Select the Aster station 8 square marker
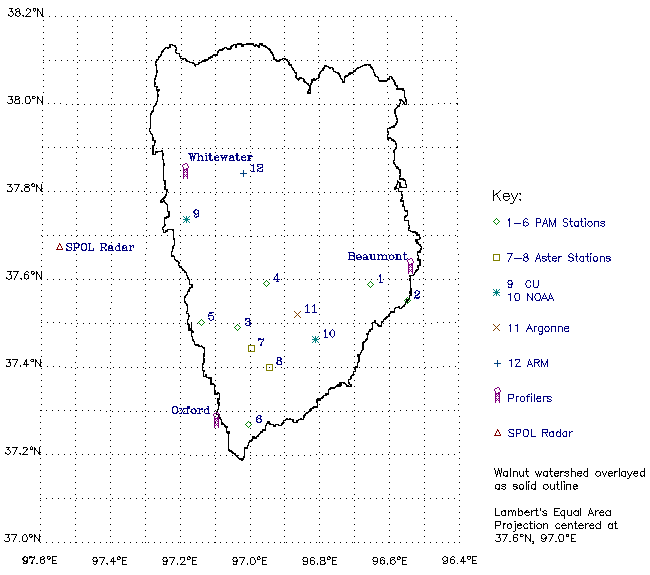Viewport: 650px width, 575px height. pyautogui.click(x=269, y=367)
